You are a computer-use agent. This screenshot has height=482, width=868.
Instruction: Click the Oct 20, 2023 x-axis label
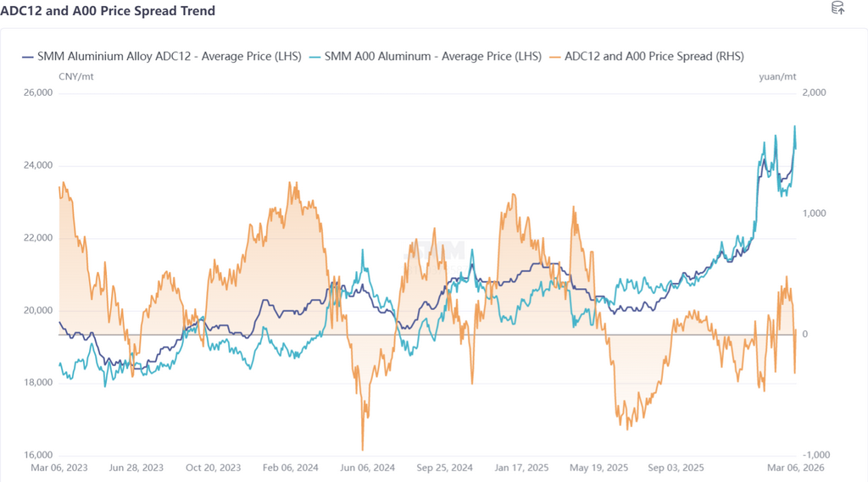213,468
